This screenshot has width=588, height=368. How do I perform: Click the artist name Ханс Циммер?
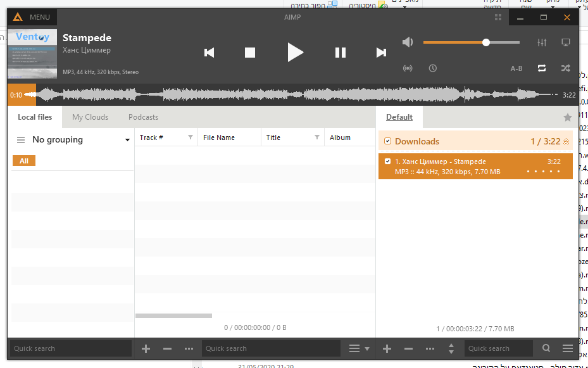click(x=87, y=50)
